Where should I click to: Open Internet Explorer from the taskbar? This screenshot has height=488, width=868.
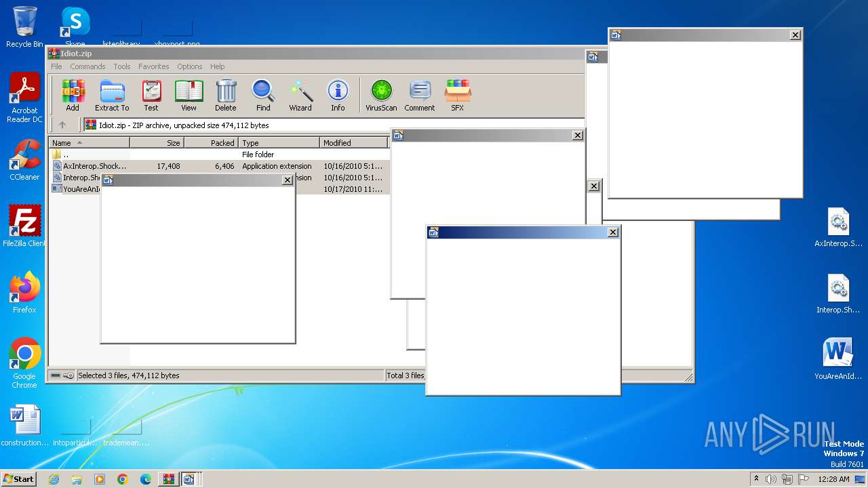[54, 479]
